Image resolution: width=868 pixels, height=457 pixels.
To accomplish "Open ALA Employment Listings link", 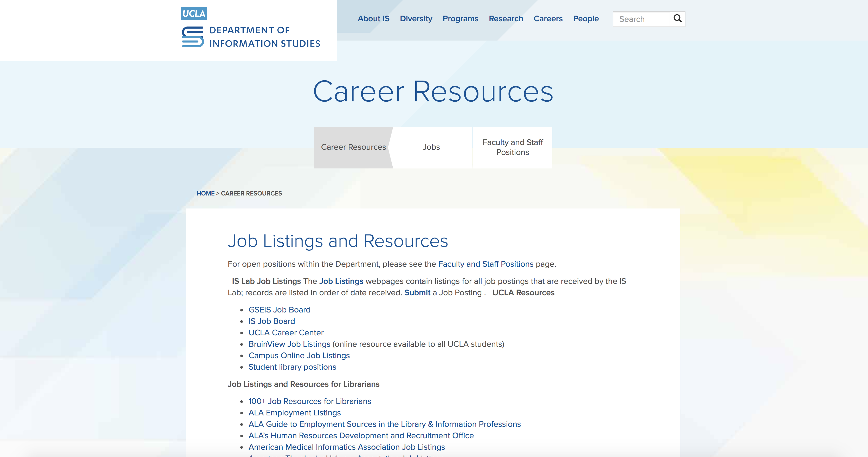I will pos(295,413).
